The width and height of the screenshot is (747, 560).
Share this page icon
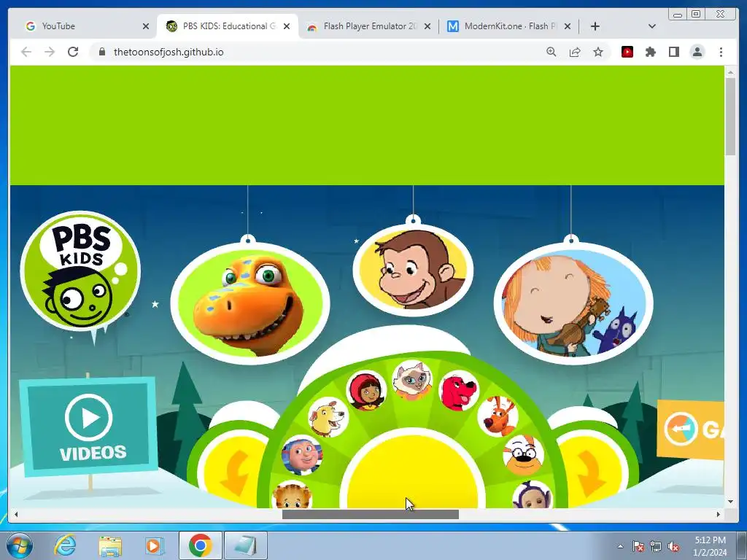pos(575,52)
